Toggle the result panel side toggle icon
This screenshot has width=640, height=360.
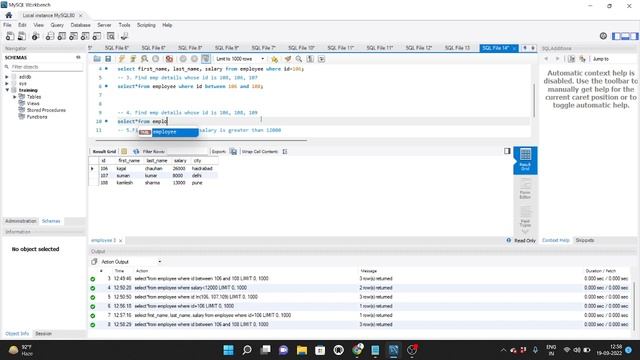507,151
